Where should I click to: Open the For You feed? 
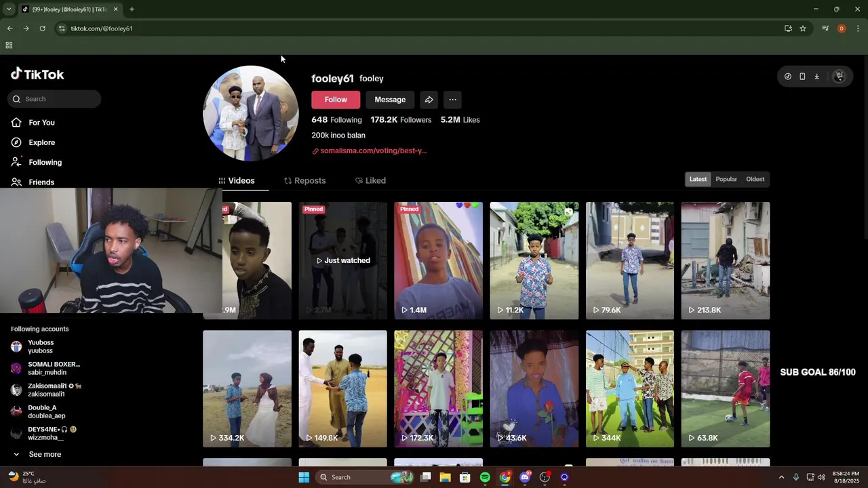click(x=33, y=123)
